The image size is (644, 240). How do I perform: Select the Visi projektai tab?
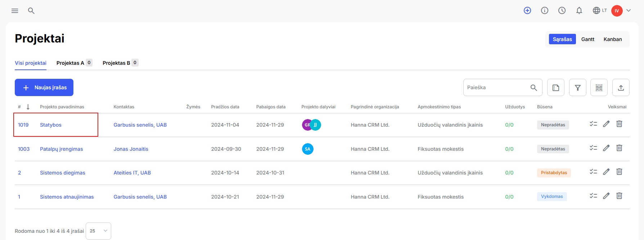(x=31, y=63)
